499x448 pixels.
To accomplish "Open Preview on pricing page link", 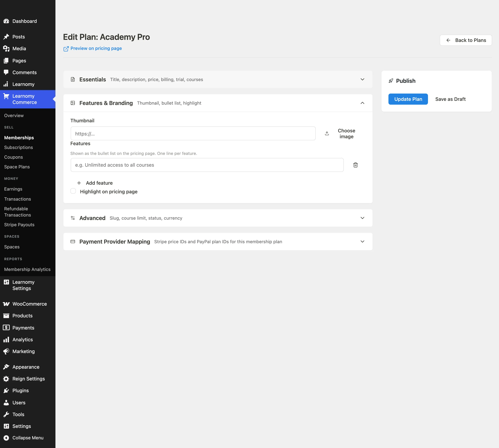I will (x=96, y=49).
